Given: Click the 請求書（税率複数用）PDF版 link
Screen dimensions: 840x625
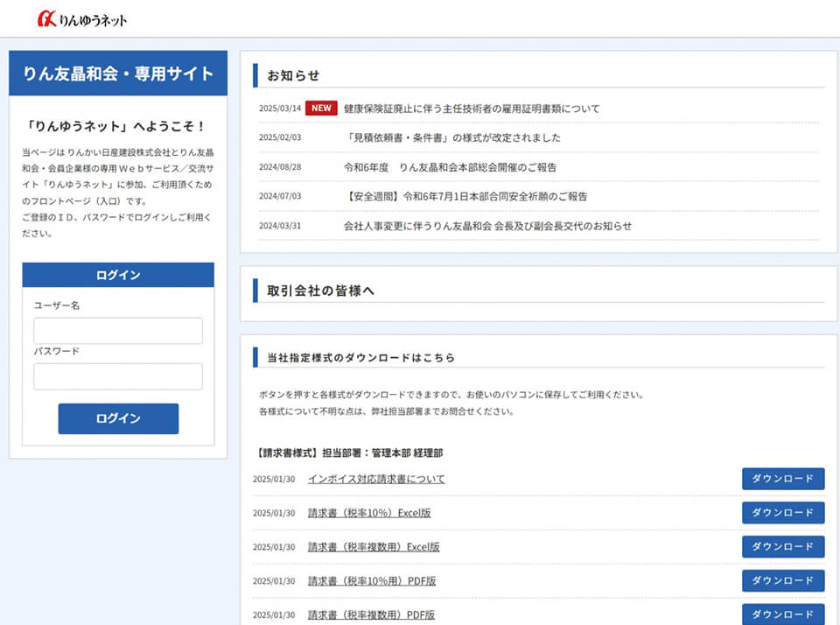Looking at the screenshot, I should click(x=372, y=614).
